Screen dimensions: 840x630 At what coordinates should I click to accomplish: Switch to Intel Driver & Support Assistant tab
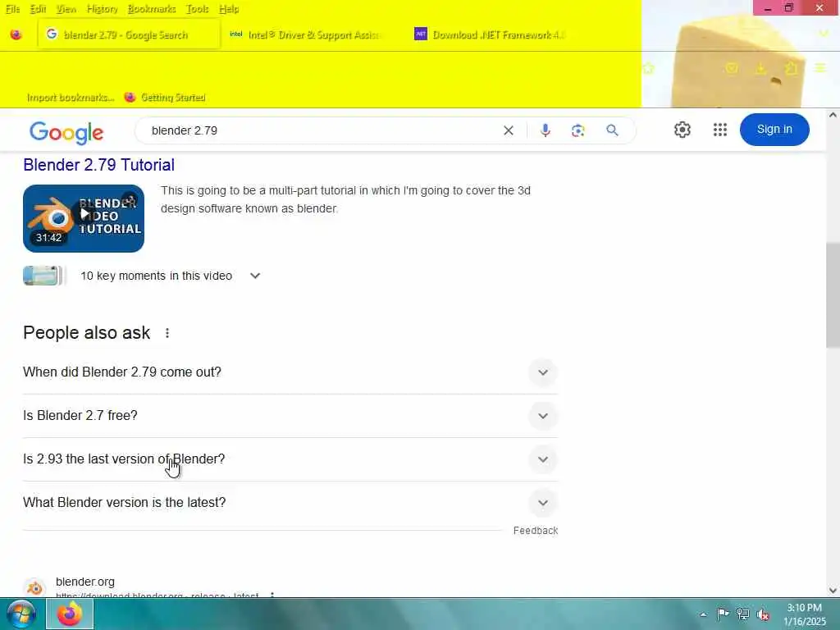point(305,34)
